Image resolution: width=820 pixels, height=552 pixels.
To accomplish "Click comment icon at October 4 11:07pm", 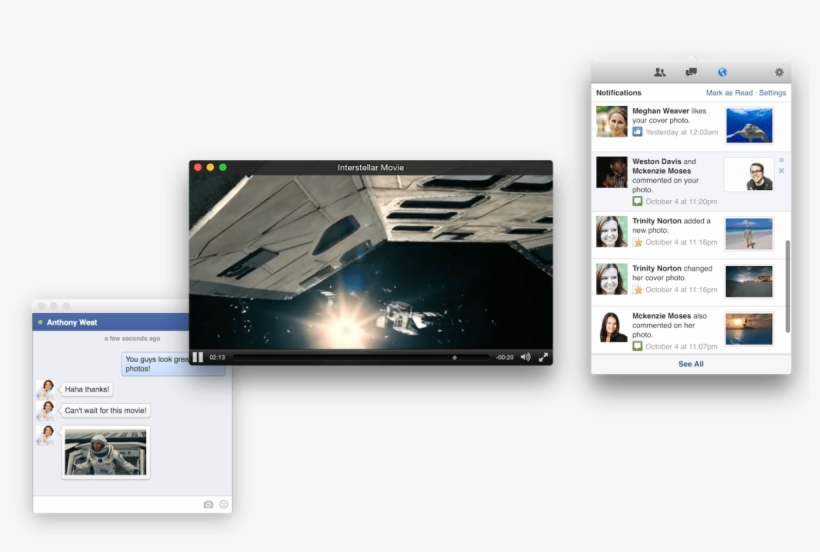I will click(637, 346).
